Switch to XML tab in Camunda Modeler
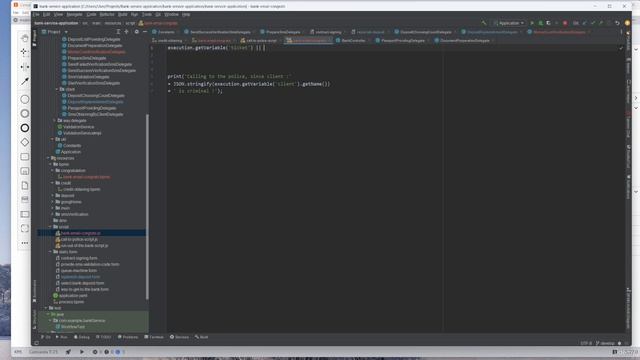 point(18,352)
